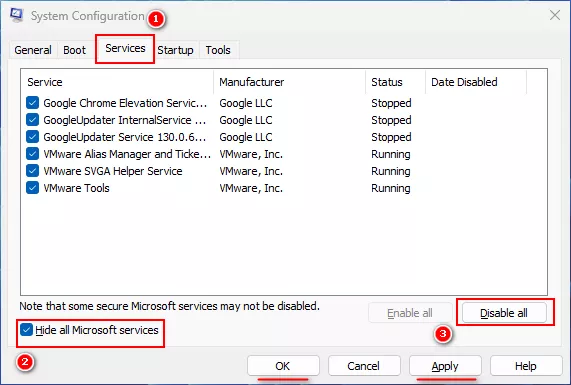Viewport: 571px width, 385px height.
Task: Open the Tools tab
Action: pyautogui.click(x=218, y=50)
